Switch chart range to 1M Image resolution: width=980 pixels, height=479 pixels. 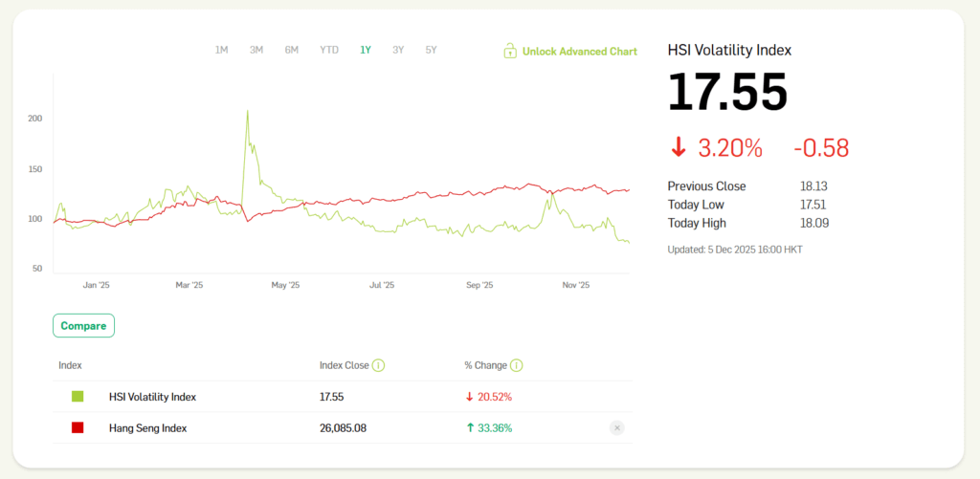[x=221, y=50]
